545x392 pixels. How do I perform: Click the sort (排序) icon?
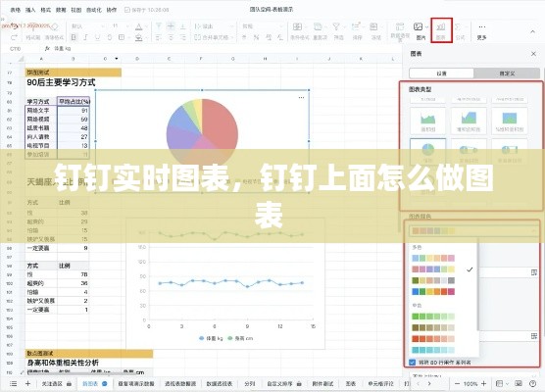point(356,26)
